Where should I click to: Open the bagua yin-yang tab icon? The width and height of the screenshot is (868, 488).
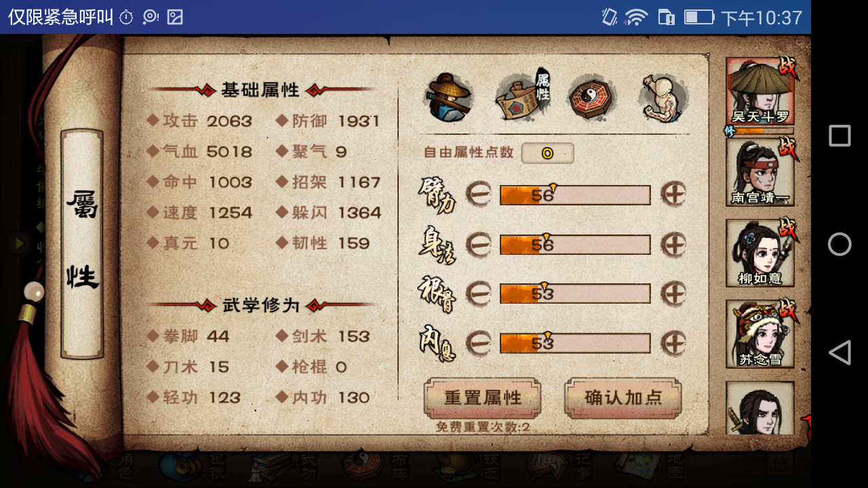coord(592,97)
